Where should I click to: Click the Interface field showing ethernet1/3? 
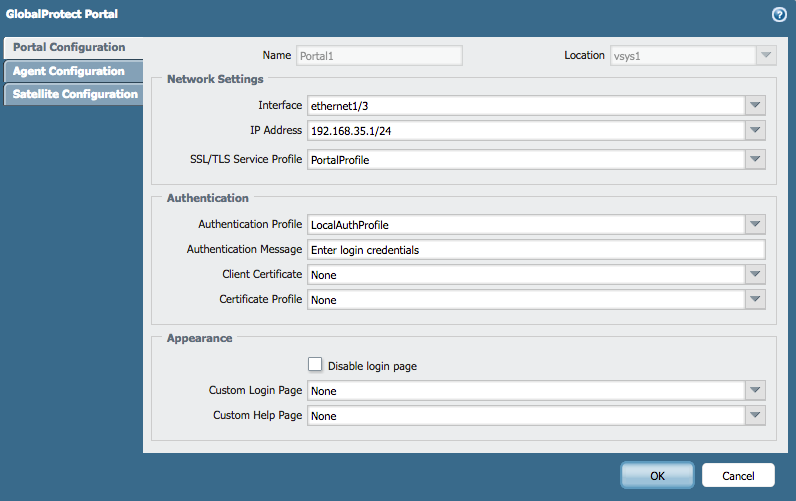525,105
